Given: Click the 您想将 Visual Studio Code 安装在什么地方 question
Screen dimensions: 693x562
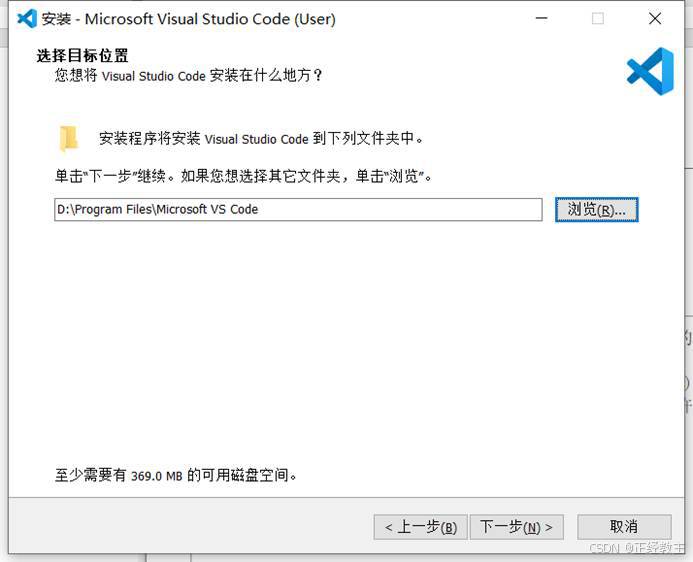Looking at the screenshot, I should [189, 76].
